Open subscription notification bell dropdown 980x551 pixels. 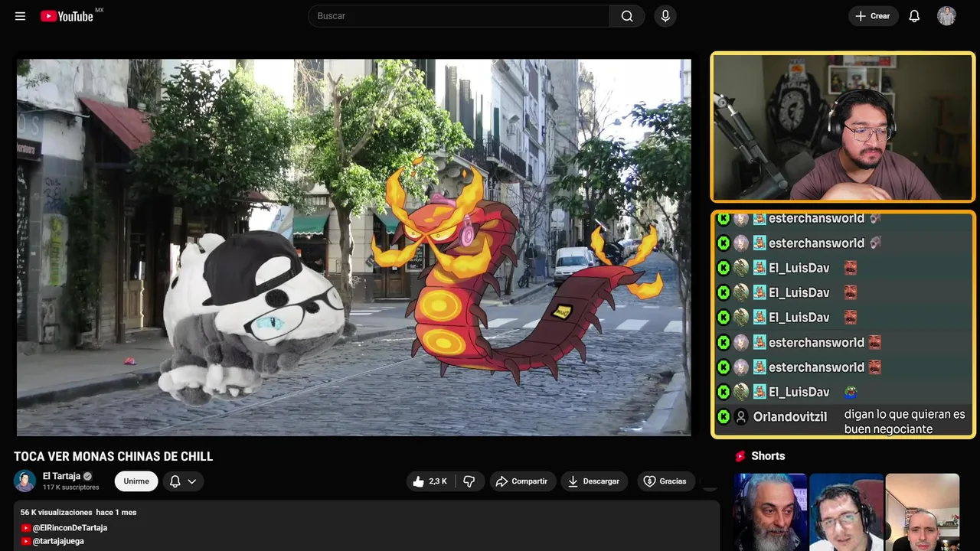[x=183, y=481]
